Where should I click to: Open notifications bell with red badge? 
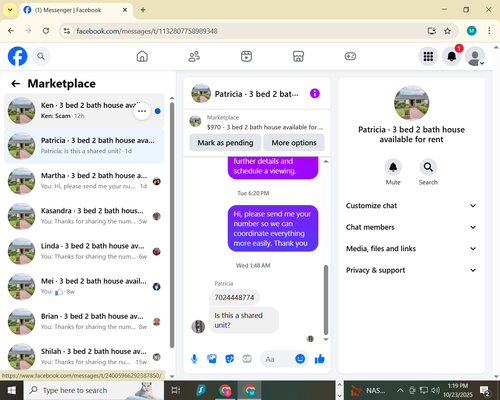point(452,56)
